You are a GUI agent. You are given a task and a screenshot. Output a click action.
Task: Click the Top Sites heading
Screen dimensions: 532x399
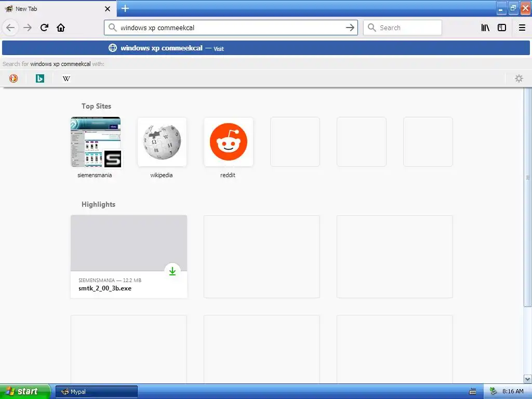point(96,106)
